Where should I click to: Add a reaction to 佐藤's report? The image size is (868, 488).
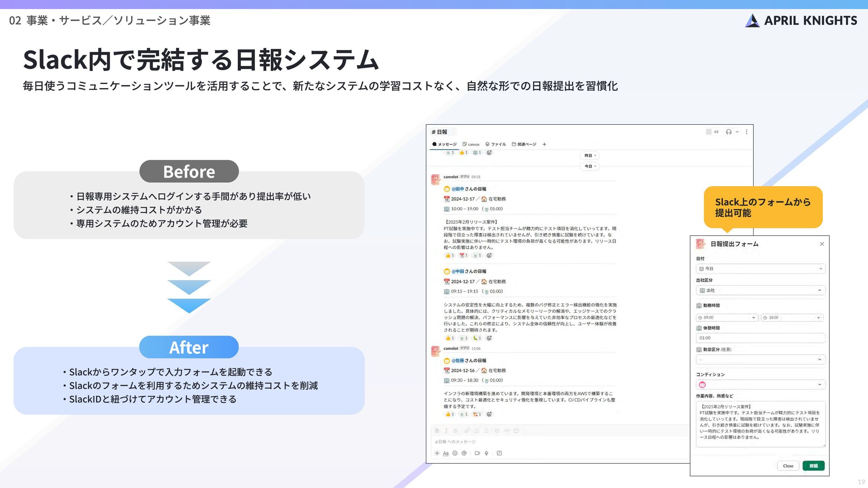pyautogui.click(x=489, y=414)
